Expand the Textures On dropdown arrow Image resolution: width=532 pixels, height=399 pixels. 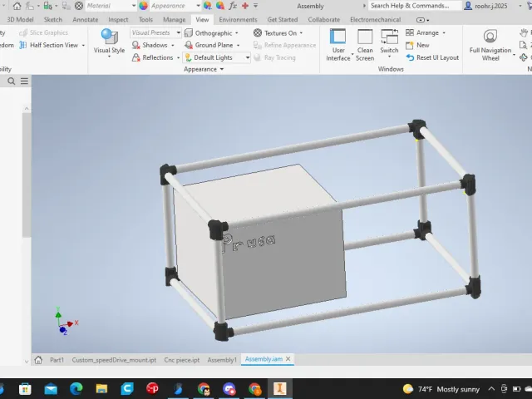301,33
